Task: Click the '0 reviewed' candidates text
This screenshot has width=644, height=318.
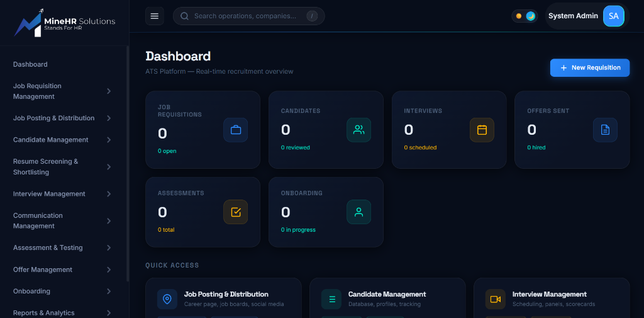Action: (296, 147)
